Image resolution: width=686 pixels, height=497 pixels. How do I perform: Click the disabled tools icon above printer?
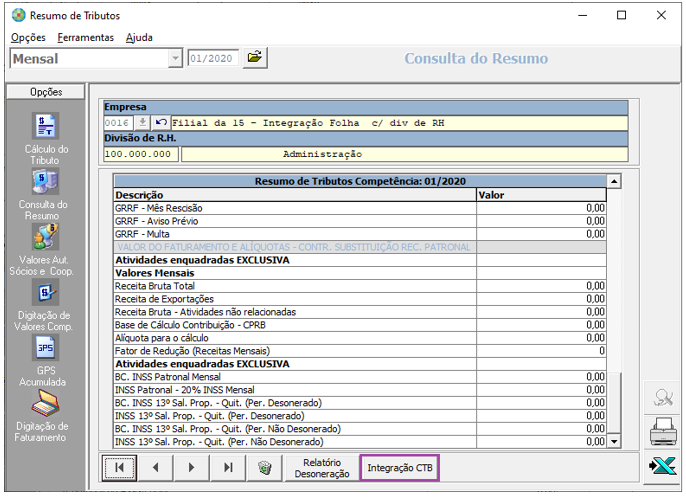[662, 397]
